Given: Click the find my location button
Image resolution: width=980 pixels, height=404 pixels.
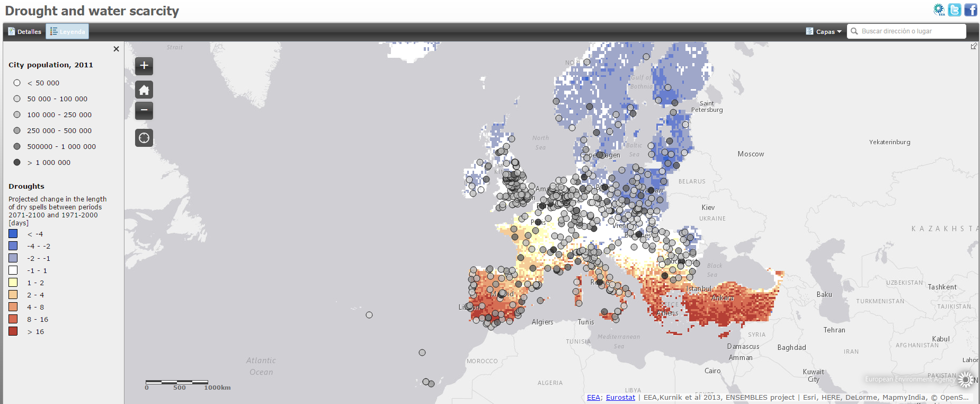Looking at the screenshot, I should click(144, 138).
